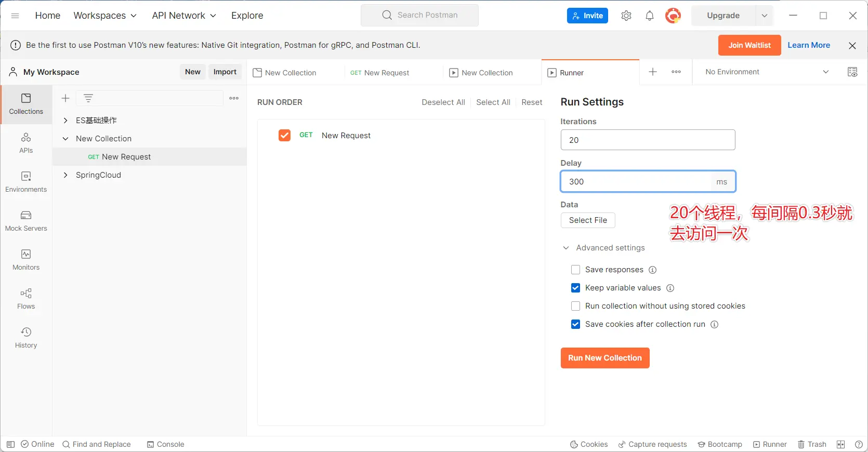The image size is (868, 452).
Task: Open the Learn More link
Action: click(809, 45)
